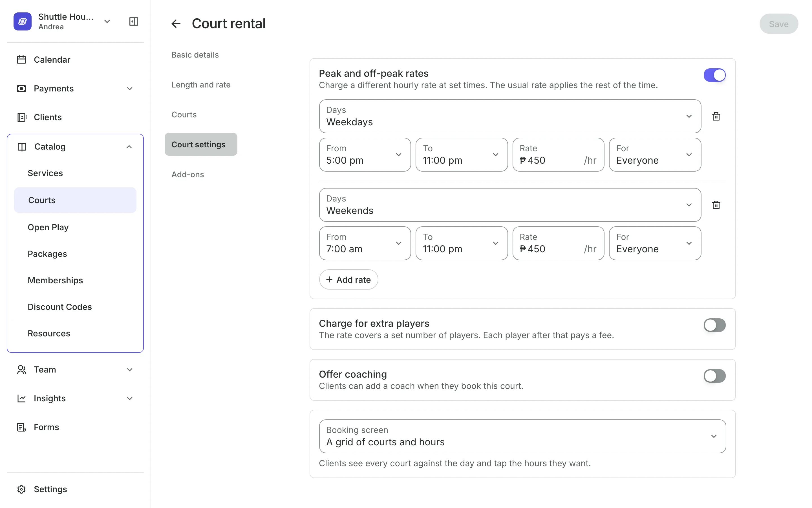Expand the Insights section chevron
812x508 pixels.
(130, 398)
